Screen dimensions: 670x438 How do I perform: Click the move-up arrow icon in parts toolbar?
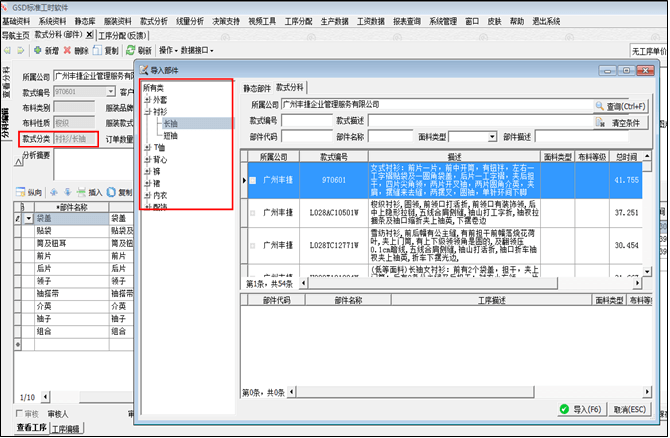coord(54,192)
